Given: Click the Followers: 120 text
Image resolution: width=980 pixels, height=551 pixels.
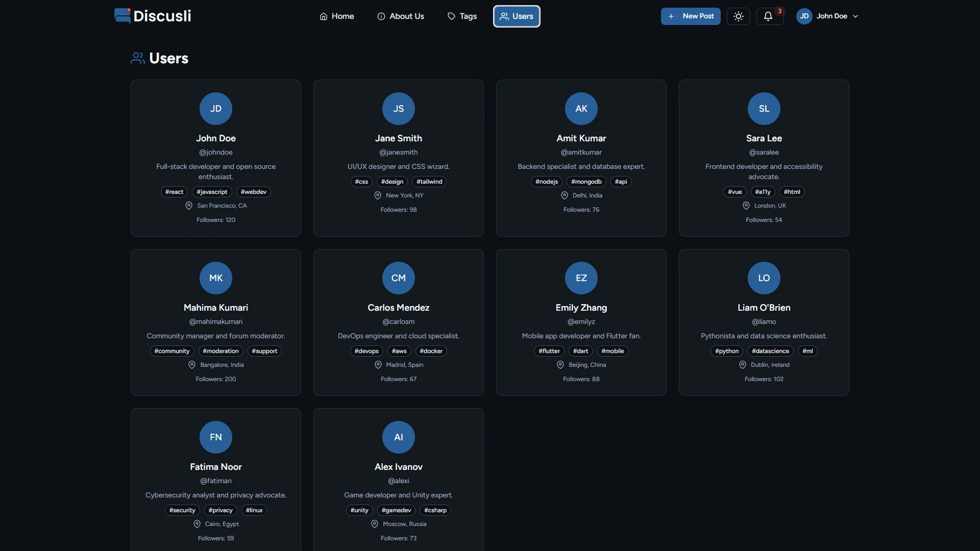Looking at the screenshot, I should click(x=216, y=220).
